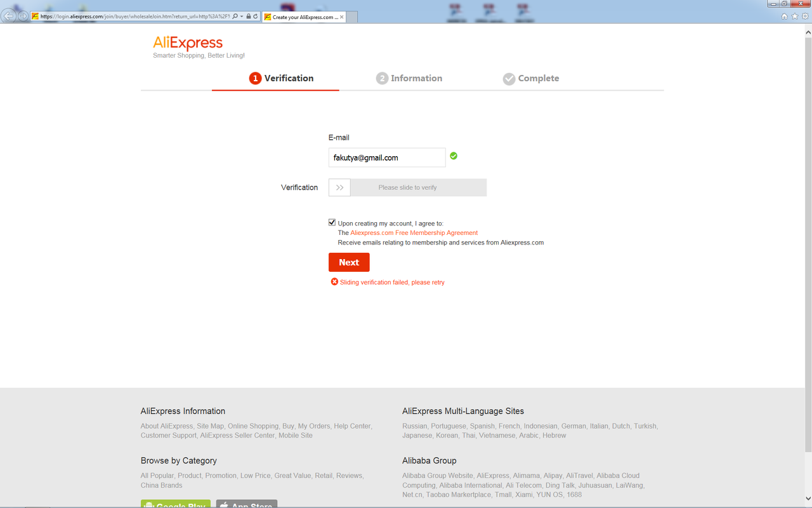This screenshot has height=508, width=812.
Task: Click the green email valid checkmark
Action: [454, 156]
